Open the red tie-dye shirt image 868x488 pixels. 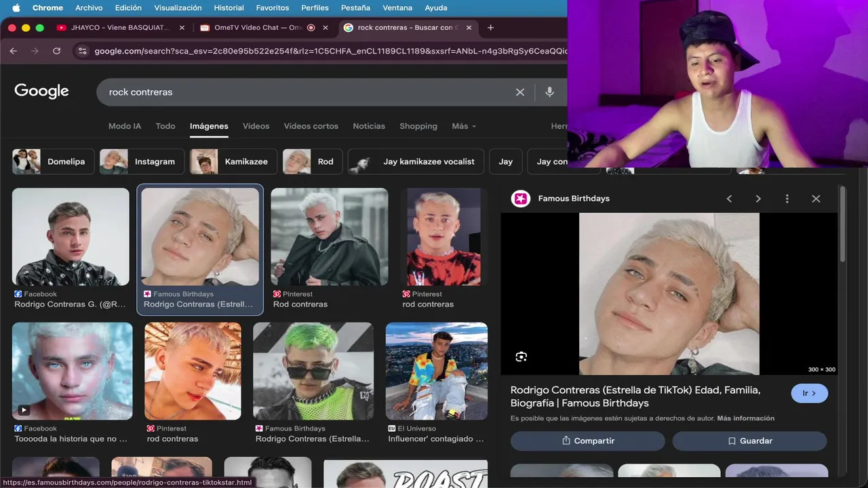point(443,237)
